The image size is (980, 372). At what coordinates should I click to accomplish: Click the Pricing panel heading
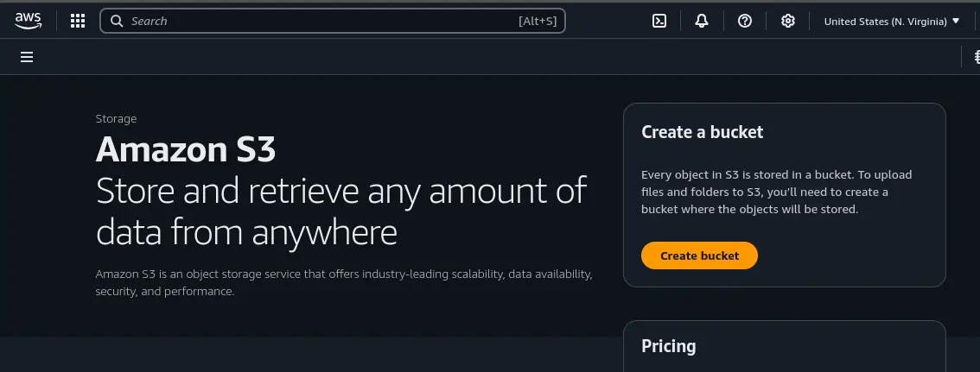click(668, 346)
